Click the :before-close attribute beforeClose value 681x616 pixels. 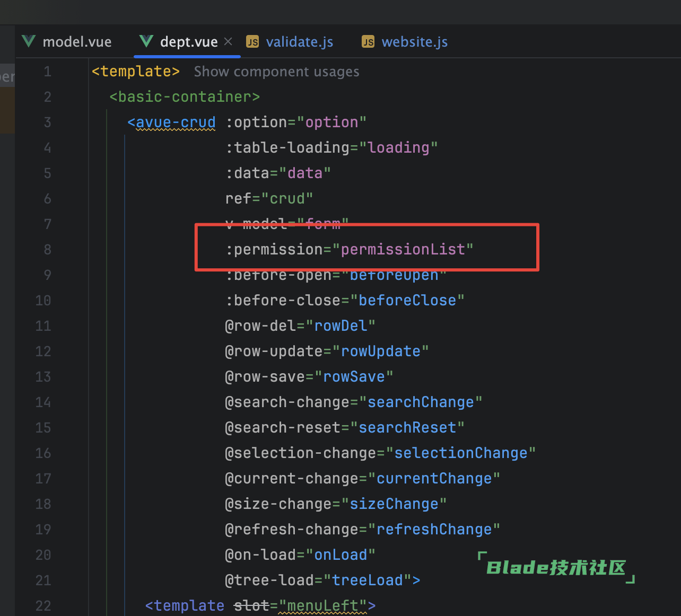[x=407, y=301]
